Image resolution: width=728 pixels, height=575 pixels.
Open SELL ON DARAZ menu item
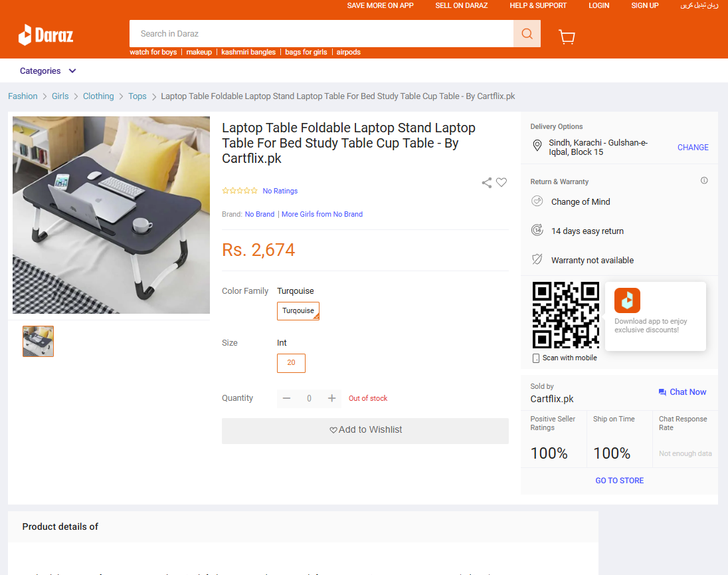tap(462, 5)
